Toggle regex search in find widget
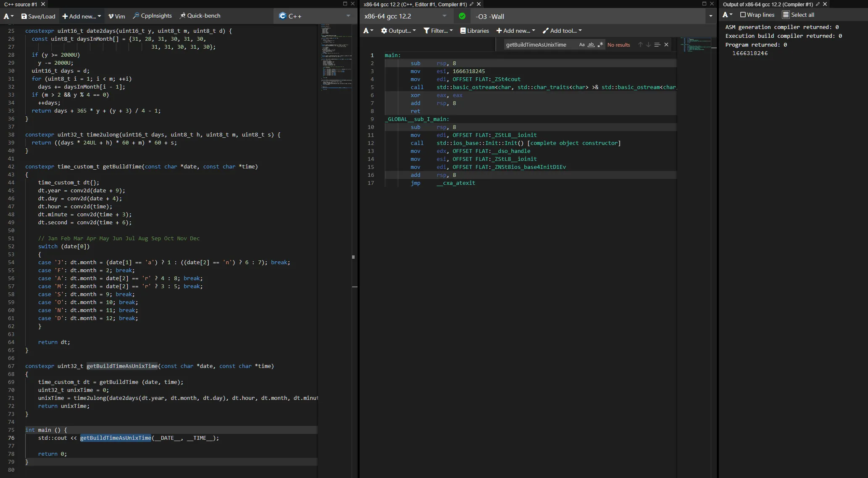This screenshot has height=478, width=868. pos(600,45)
